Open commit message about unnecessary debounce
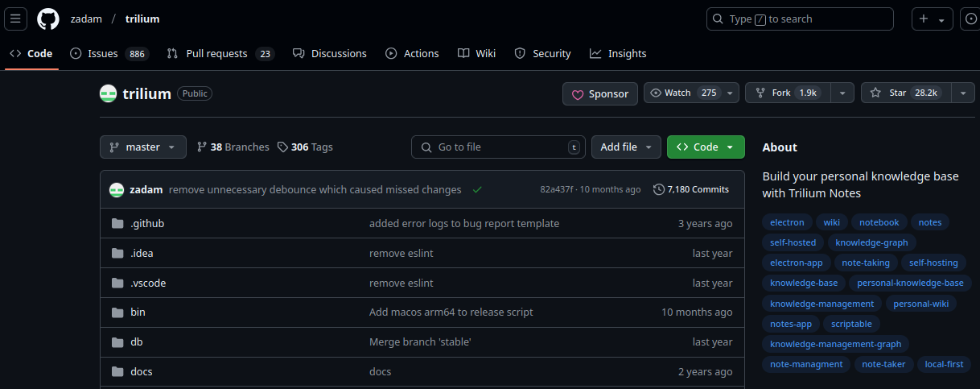980x389 pixels. point(315,189)
